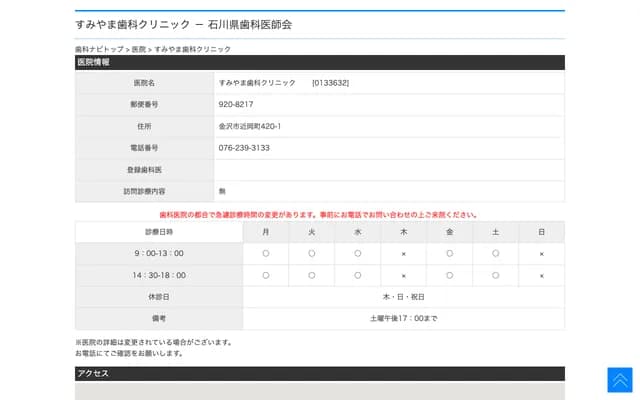Click the postal code 920-8217
640x400 pixels.
236,104
